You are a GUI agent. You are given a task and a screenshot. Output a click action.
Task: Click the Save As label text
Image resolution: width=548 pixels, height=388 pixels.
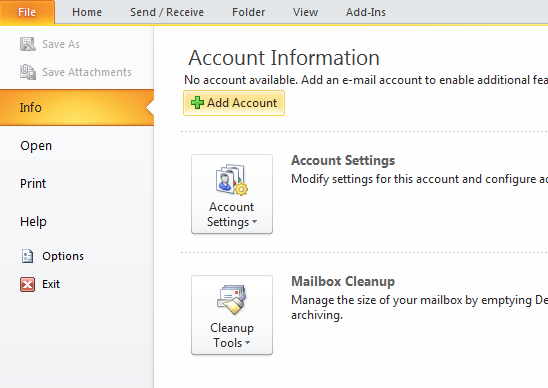point(61,44)
